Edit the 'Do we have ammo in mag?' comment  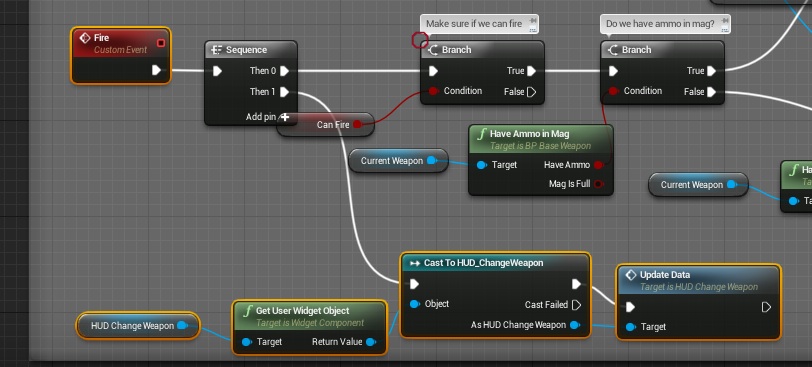pos(660,24)
